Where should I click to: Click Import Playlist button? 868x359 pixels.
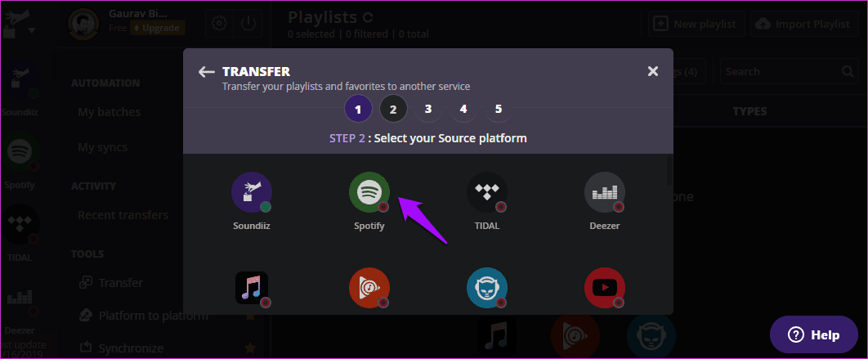(805, 24)
